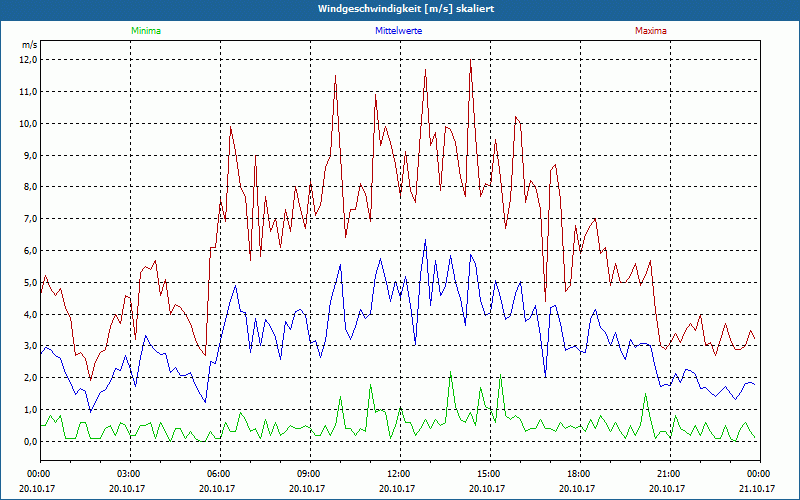This screenshot has width=800, height=500.
Task: Click the 18:00 time axis label
Action: pyautogui.click(x=580, y=474)
